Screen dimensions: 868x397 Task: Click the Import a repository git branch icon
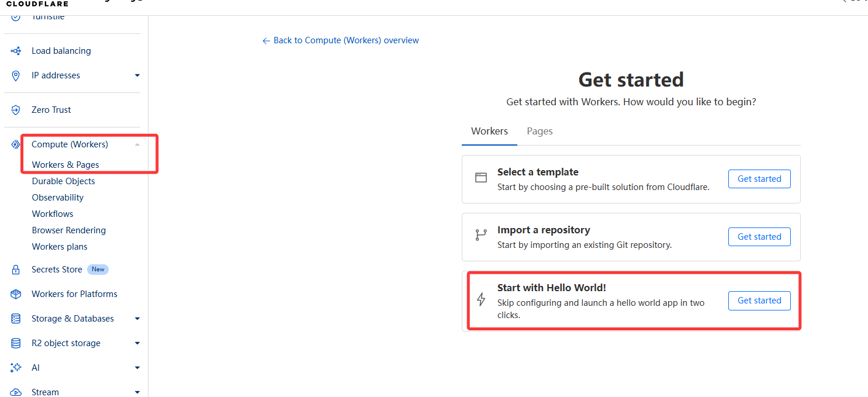coord(481,235)
